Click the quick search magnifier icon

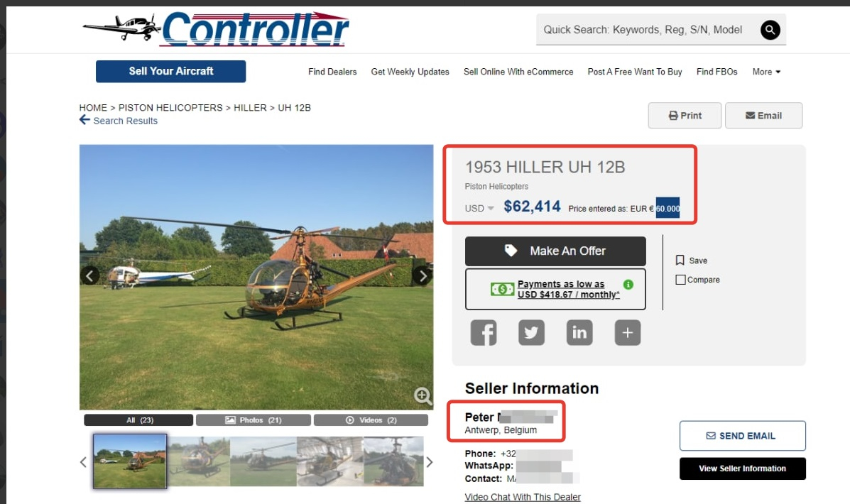pyautogui.click(x=770, y=30)
